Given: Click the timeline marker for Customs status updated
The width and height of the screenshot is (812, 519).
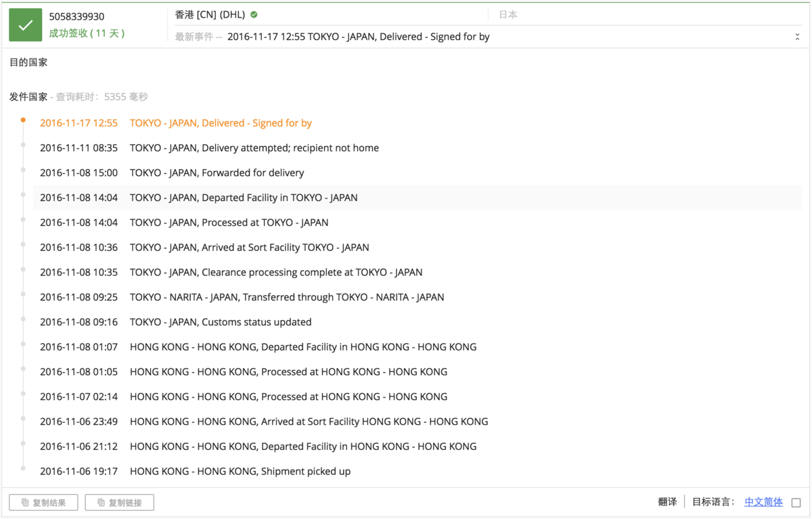Looking at the screenshot, I should click(x=23, y=319).
